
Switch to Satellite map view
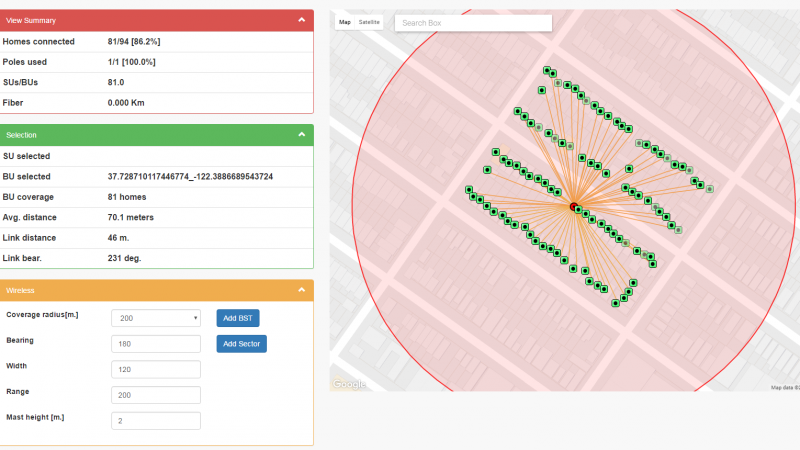tap(369, 22)
